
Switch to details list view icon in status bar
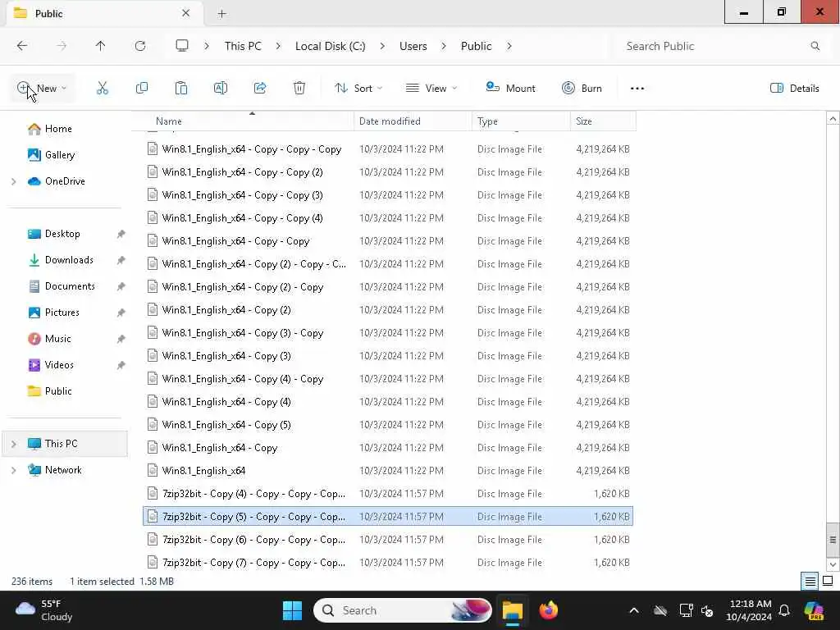point(810,581)
